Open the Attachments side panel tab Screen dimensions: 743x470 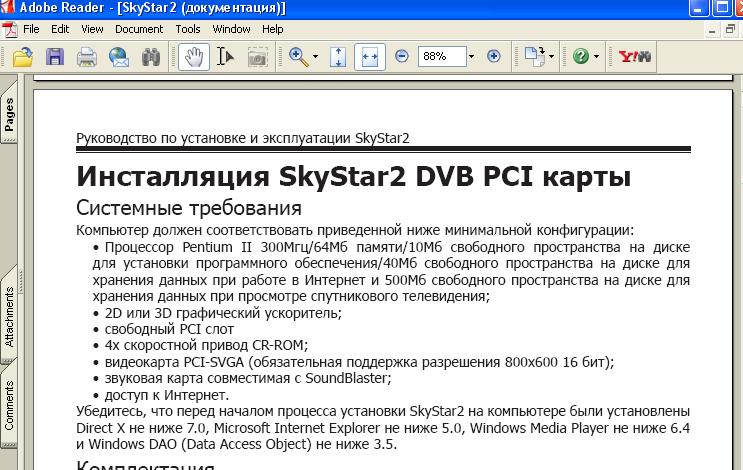coord(9,316)
